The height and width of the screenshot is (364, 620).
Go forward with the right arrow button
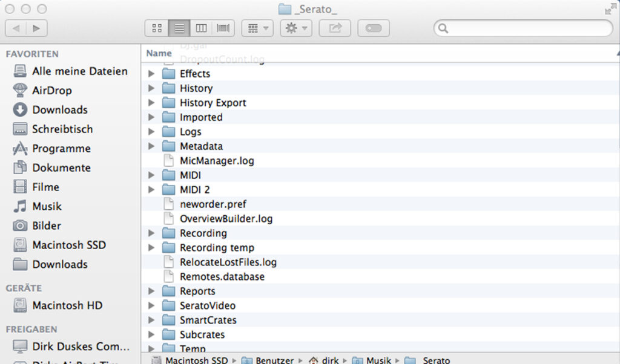coord(37,28)
